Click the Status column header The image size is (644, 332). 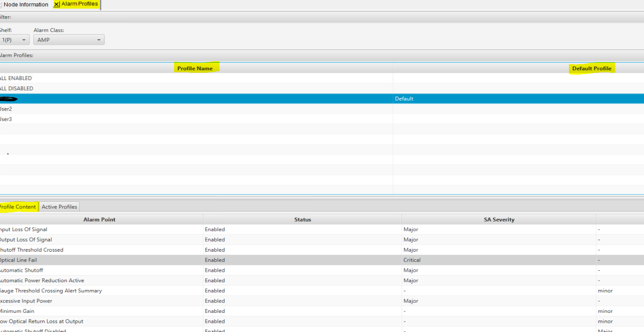click(x=302, y=219)
